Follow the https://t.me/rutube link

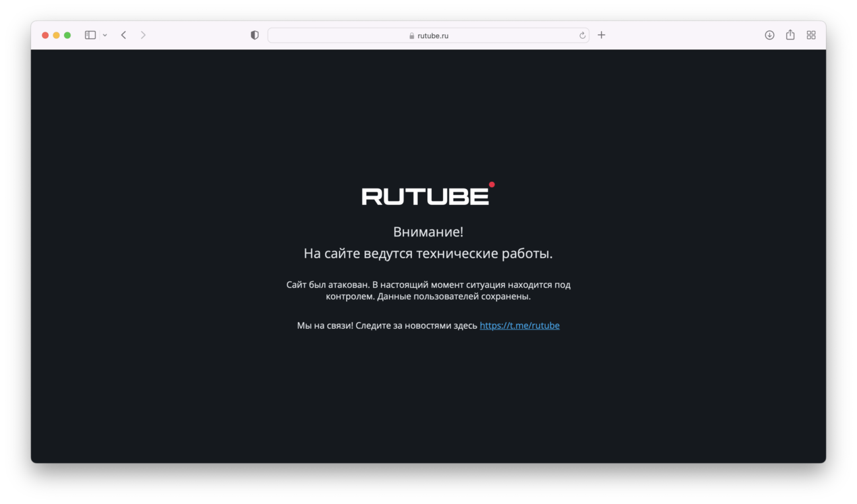pos(519,325)
